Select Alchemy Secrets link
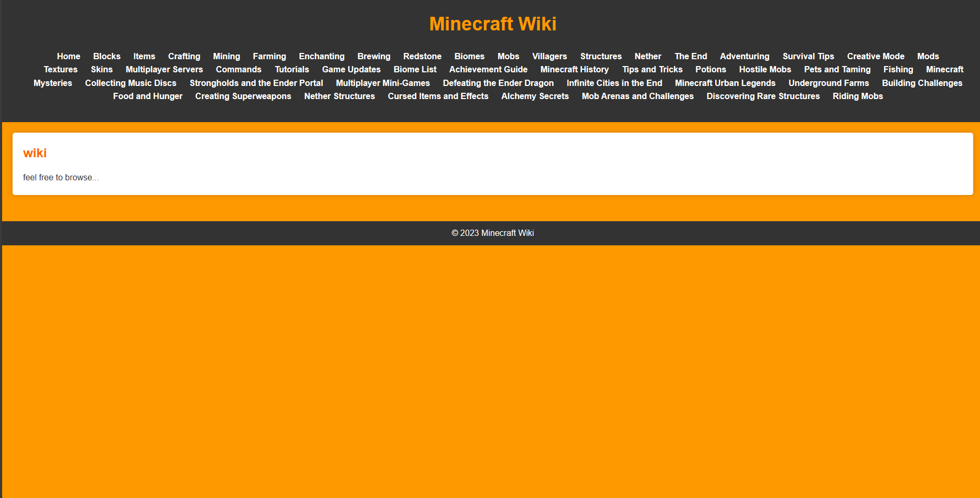Viewport: 980px width, 498px height. [x=535, y=96]
